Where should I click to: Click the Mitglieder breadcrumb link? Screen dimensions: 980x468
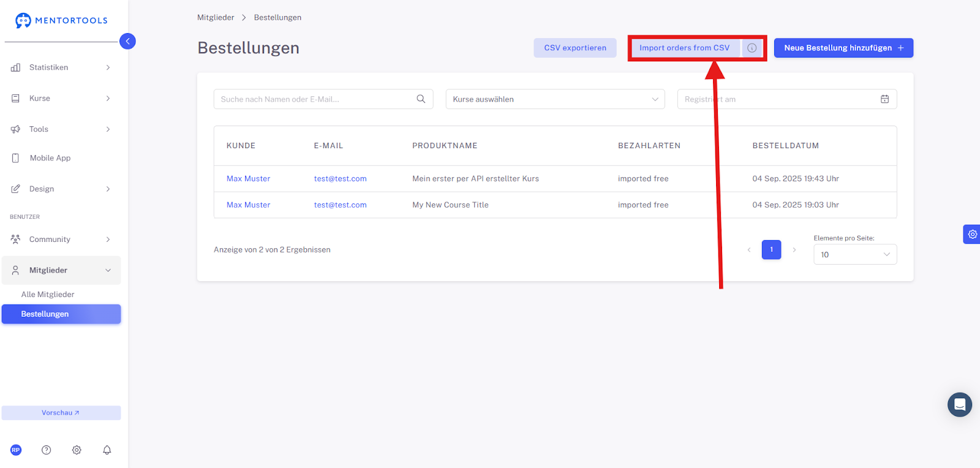pos(216,17)
